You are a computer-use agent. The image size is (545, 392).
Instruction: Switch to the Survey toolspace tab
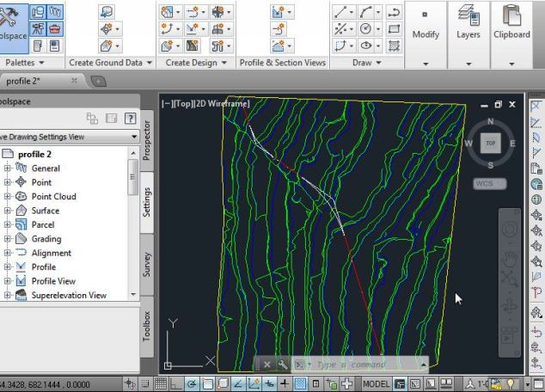pos(147,265)
